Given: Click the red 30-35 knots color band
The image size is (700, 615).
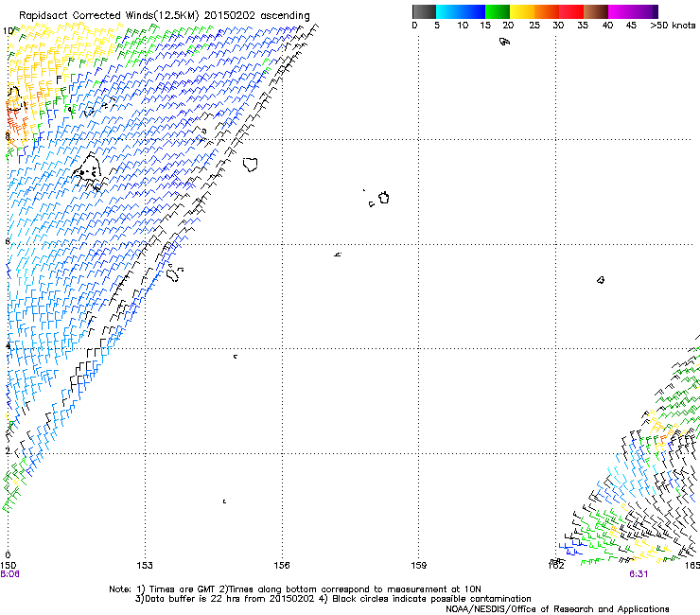Looking at the screenshot, I should click(x=571, y=11).
